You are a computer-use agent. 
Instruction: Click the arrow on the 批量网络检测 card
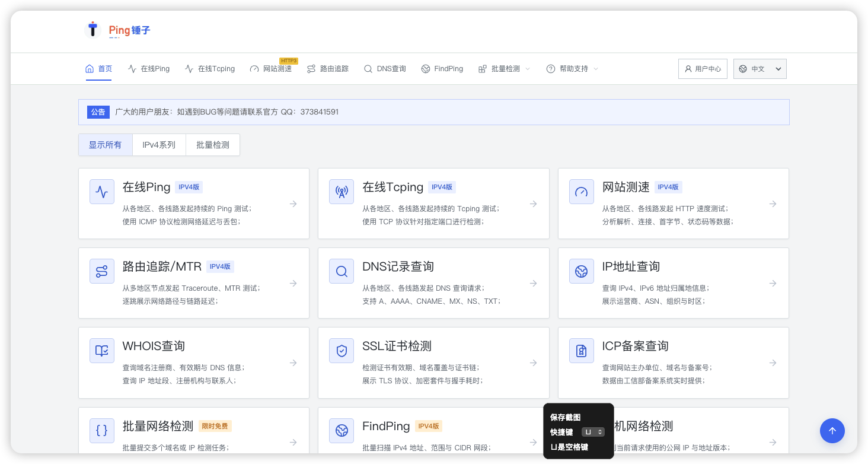click(x=293, y=442)
